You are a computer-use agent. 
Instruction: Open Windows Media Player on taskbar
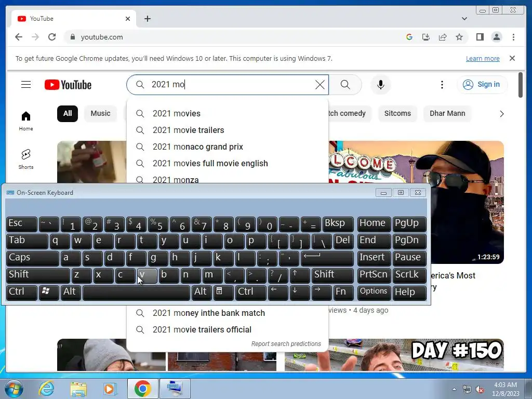[110, 389]
